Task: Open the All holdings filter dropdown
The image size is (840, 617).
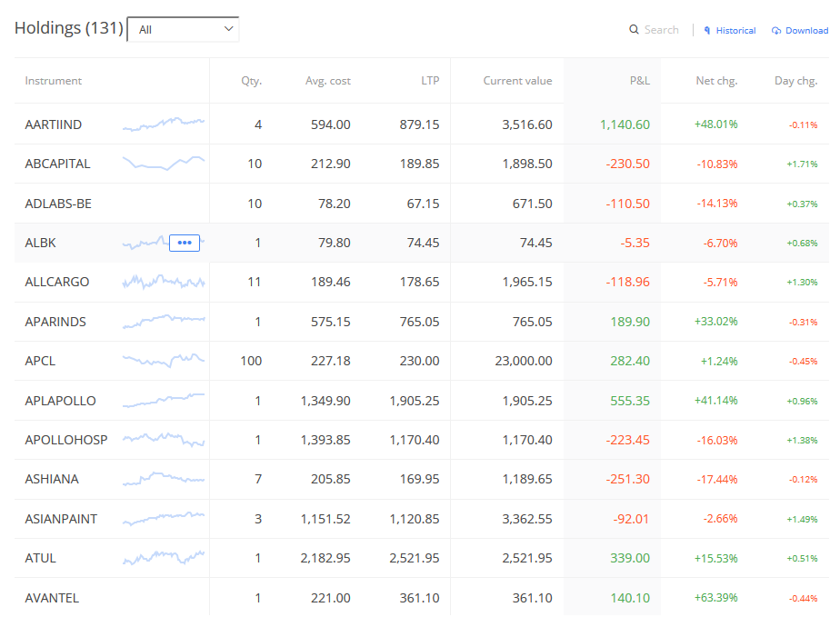Action: 184,29
